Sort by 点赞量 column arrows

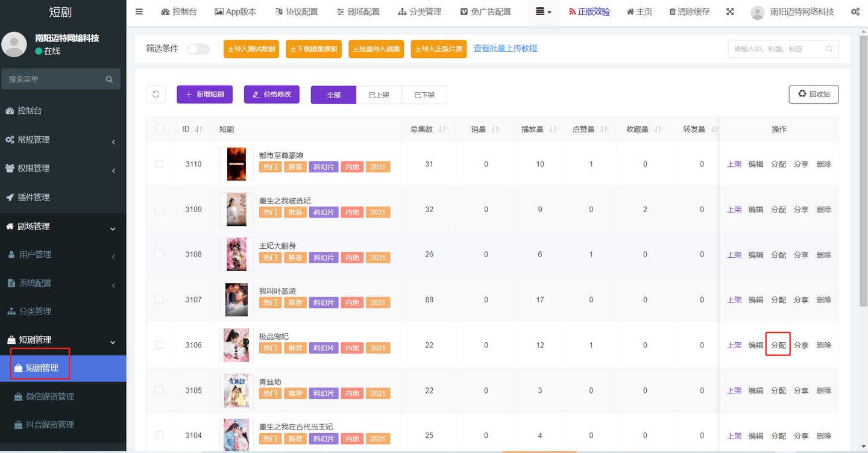click(604, 130)
